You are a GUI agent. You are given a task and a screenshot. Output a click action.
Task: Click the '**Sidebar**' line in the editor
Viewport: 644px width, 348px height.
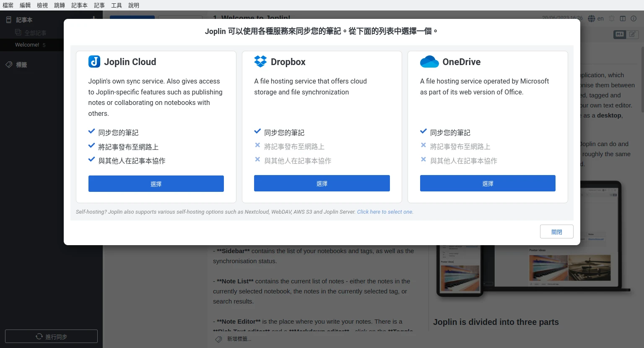click(313, 256)
